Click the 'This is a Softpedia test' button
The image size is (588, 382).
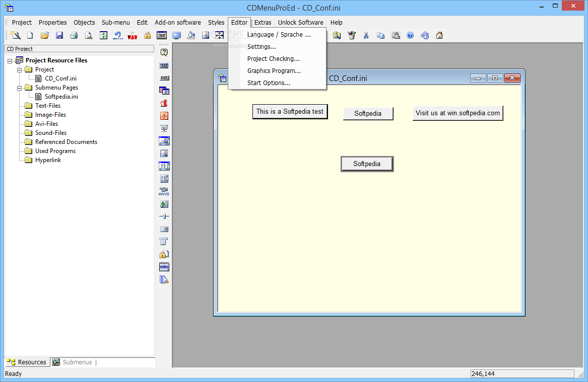[290, 112]
